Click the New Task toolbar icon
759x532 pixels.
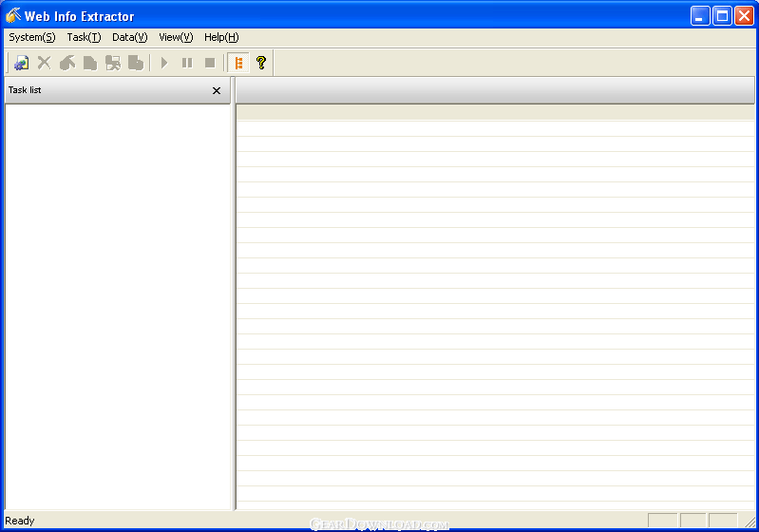coord(21,63)
